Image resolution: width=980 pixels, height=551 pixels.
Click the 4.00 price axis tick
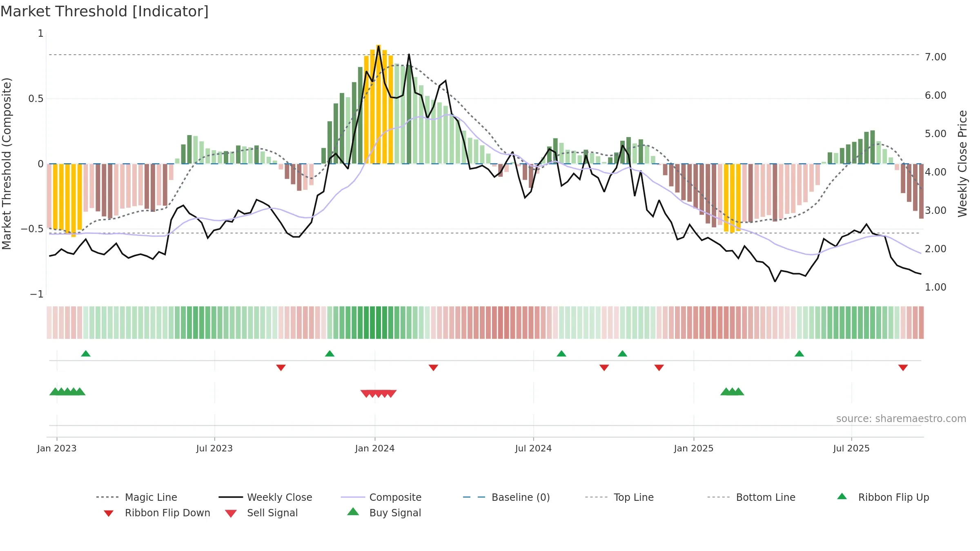935,172
